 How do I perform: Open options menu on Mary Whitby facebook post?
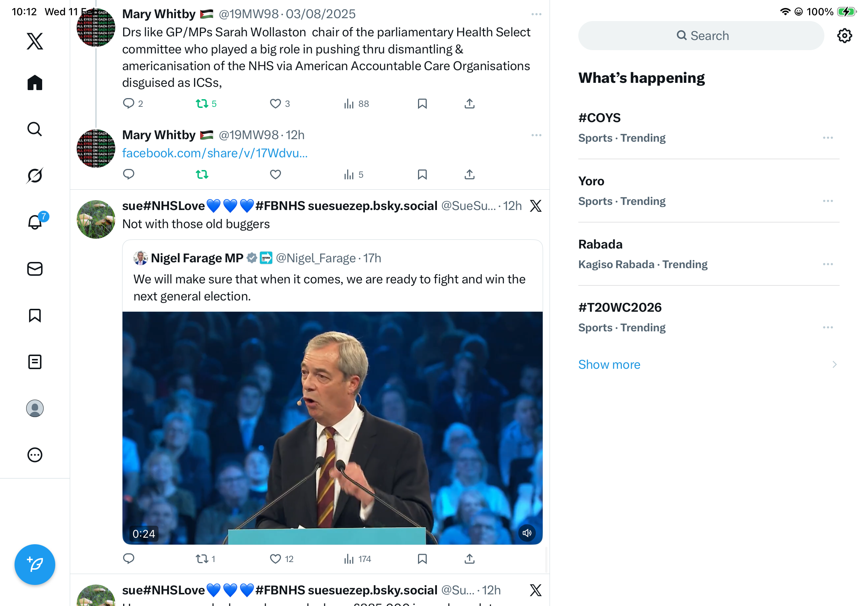(x=536, y=135)
